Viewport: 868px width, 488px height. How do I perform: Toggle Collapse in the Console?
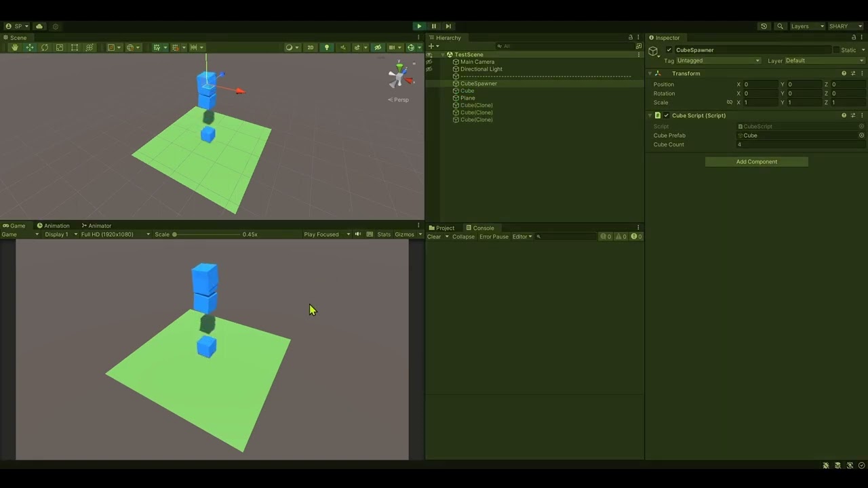point(463,237)
